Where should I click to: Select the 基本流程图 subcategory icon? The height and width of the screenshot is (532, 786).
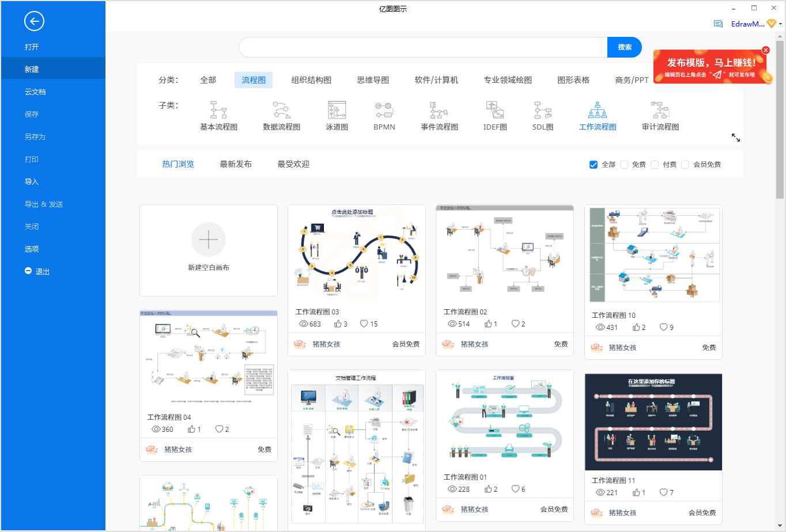coord(218,109)
